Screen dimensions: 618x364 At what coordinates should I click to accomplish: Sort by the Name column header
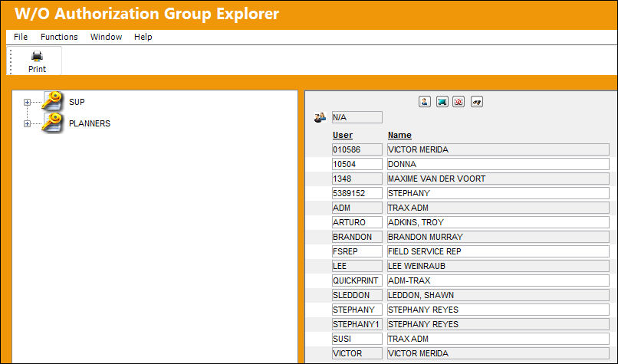pos(399,135)
